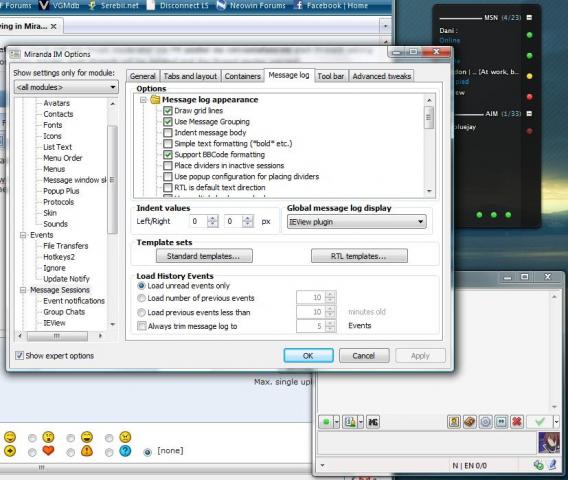This screenshot has height=480, width=568.
Task: Click RTL templates button
Action: point(359,256)
